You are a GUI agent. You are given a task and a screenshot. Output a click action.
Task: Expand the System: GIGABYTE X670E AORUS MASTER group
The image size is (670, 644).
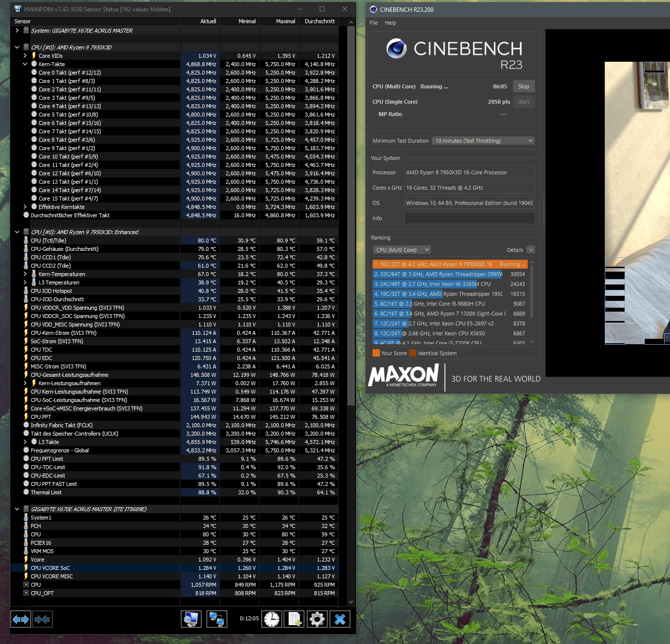17,31
